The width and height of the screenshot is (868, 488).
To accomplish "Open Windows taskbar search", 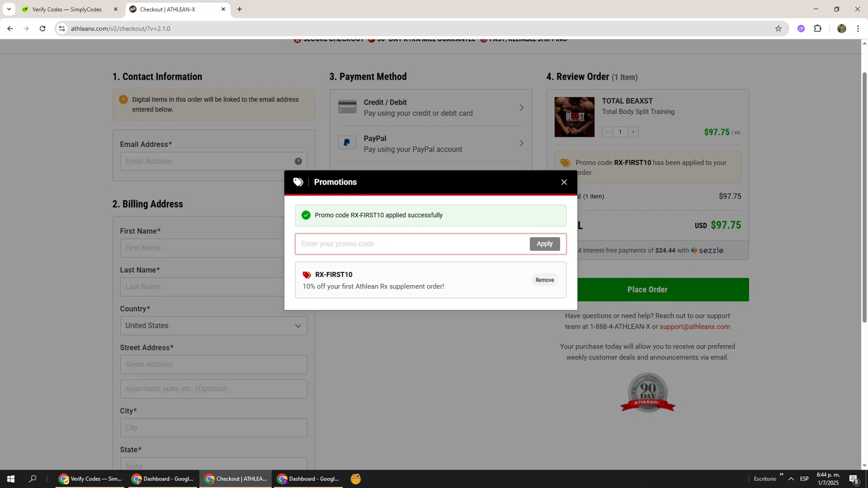I will tap(32, 479).
